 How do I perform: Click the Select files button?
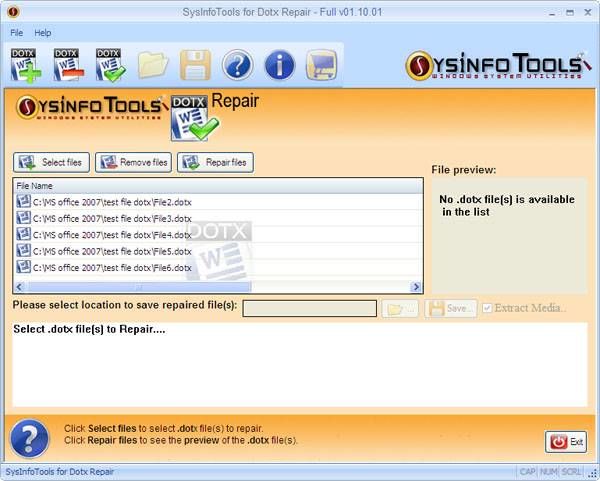pos(52,162)
